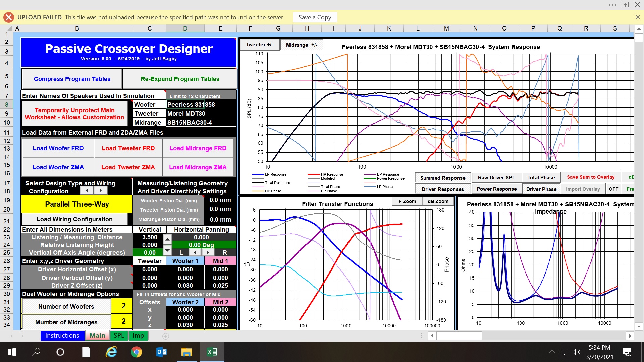The width and height of the screenshot is (644, 362).
Task: Switch to the Main sheet tab
Action: [97, 336]
